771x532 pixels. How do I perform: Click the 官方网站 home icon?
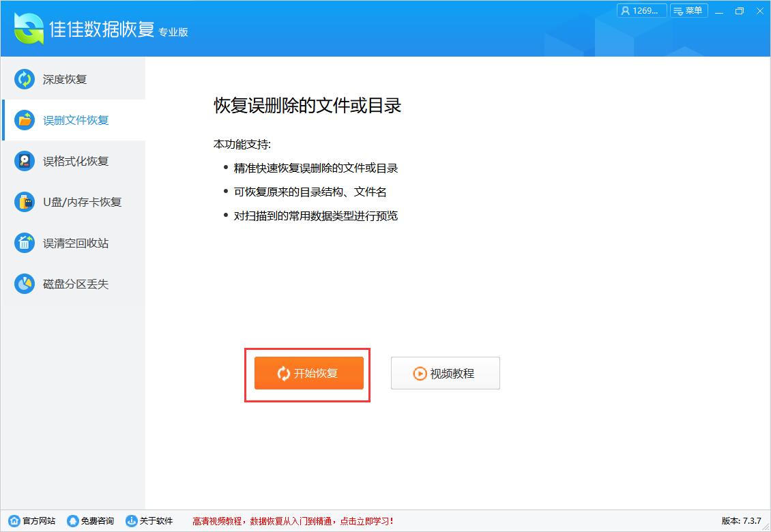pos(14,520)
